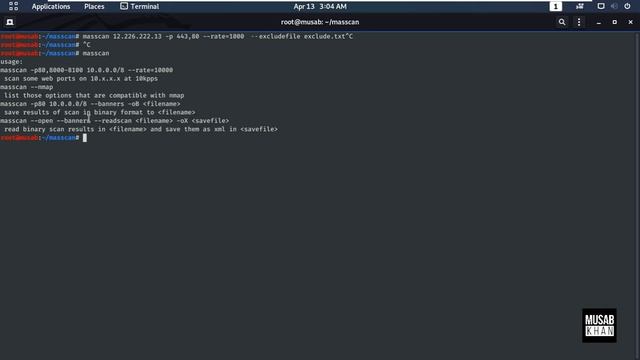Open the network connections tray icon
Image resolution: width=640 pixels, height=360 pixels.
point(580,6)
